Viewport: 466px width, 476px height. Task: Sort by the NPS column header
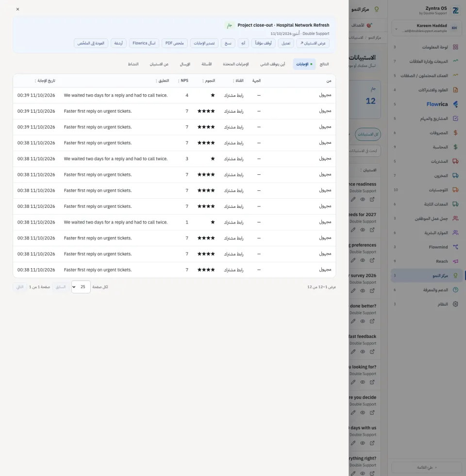click(183, 81)
